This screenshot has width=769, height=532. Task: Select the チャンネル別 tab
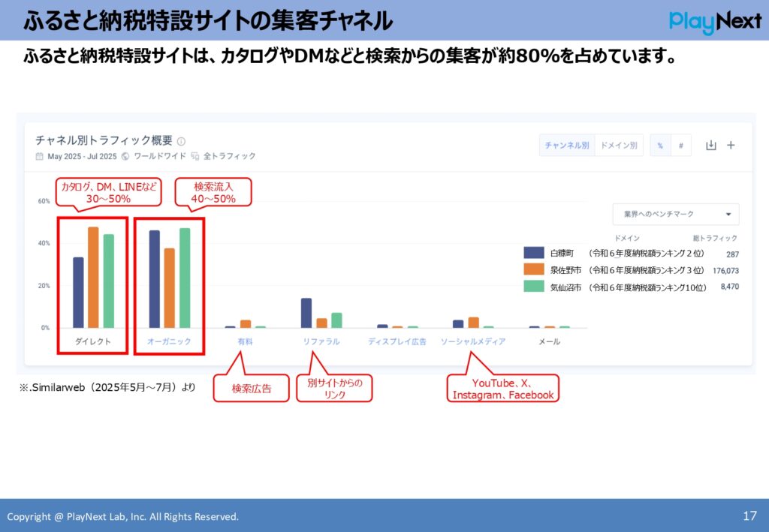pyautogui.click(x=566, y=145)
